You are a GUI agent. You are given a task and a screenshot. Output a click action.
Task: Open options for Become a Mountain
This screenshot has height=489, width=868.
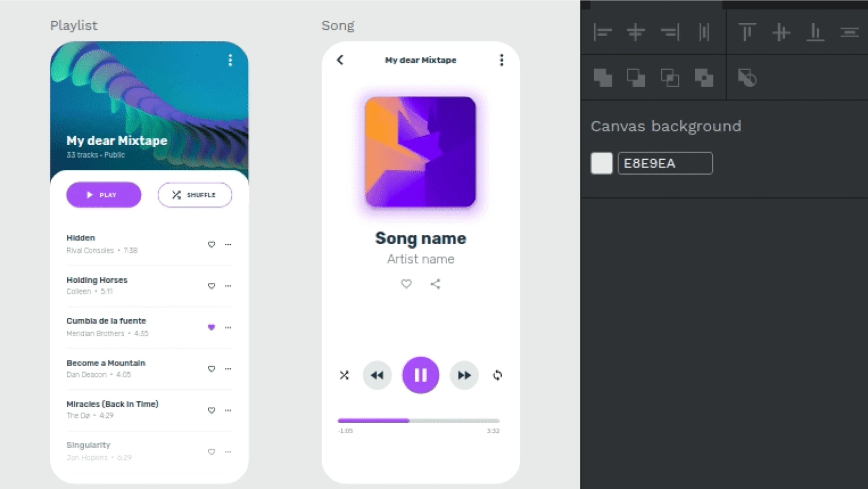(x=228, y=368)
